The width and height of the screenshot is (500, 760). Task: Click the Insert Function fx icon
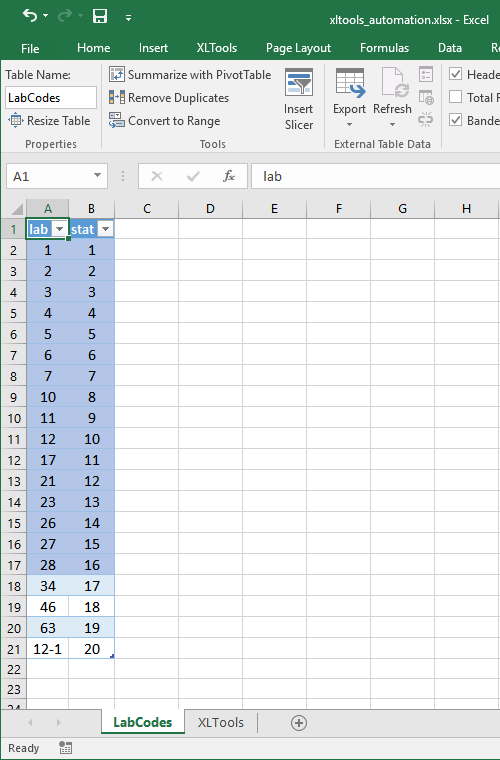coord(229,176)
